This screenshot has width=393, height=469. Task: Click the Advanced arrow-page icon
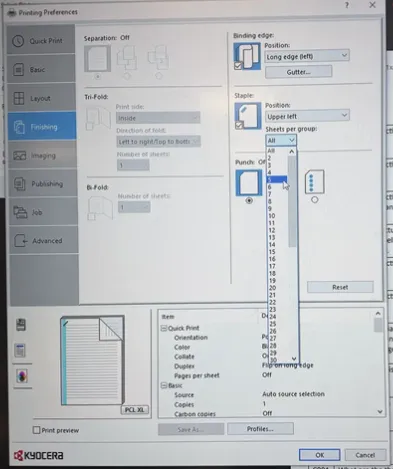(21, 240)
